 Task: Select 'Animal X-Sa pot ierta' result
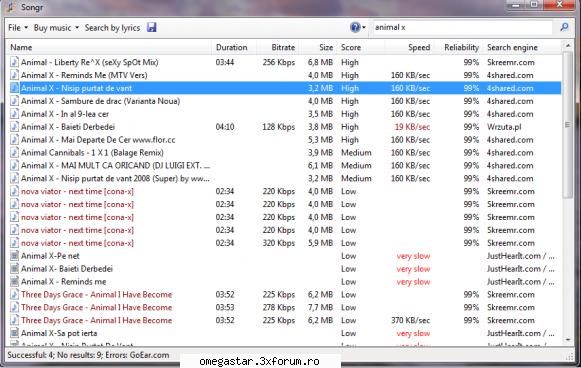(x=59, y=333)
